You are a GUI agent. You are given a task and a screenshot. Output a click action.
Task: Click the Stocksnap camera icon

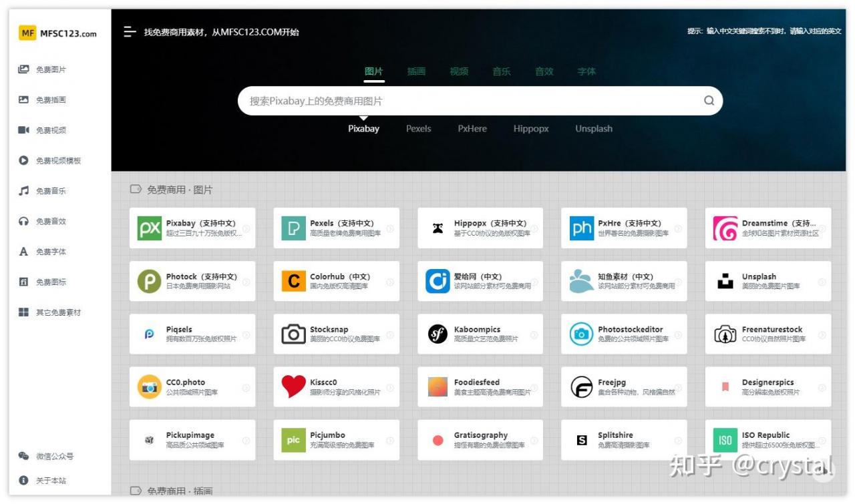(293, 334)
